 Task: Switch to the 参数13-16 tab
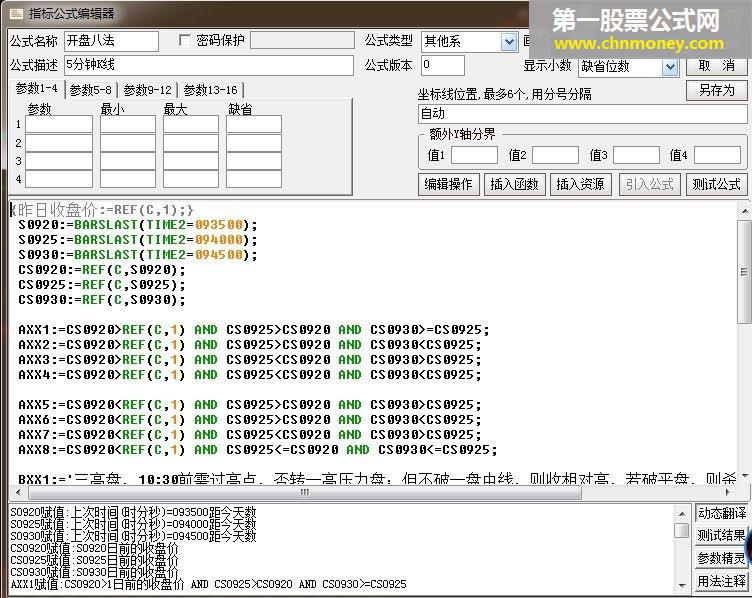211,90
